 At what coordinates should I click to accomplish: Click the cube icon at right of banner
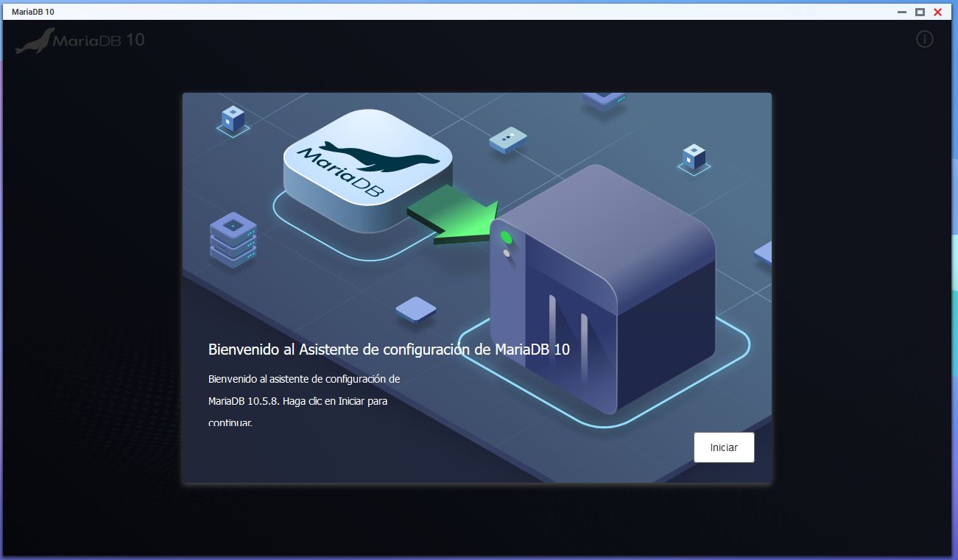click(694, 157)
